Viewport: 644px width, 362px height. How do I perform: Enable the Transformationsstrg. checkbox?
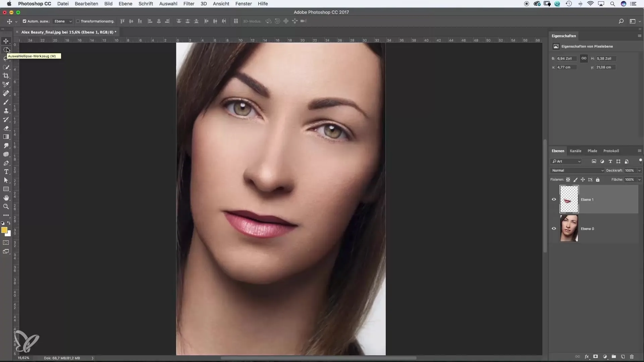coord(78,21)
